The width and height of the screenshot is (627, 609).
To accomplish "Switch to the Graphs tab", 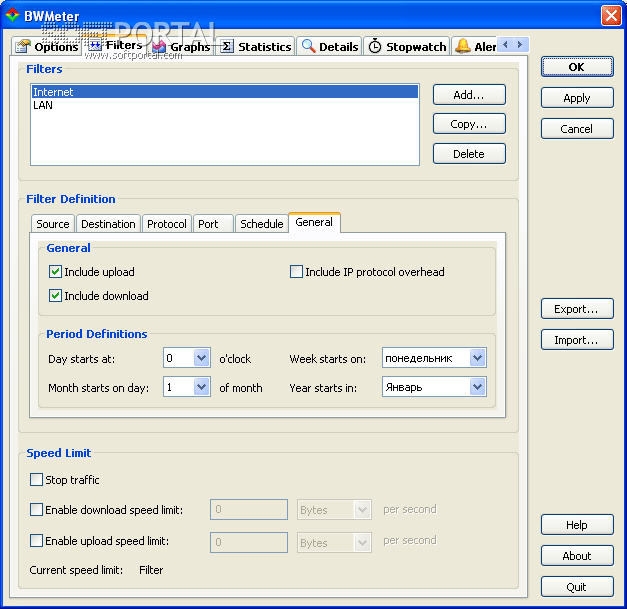I will 182,46.
